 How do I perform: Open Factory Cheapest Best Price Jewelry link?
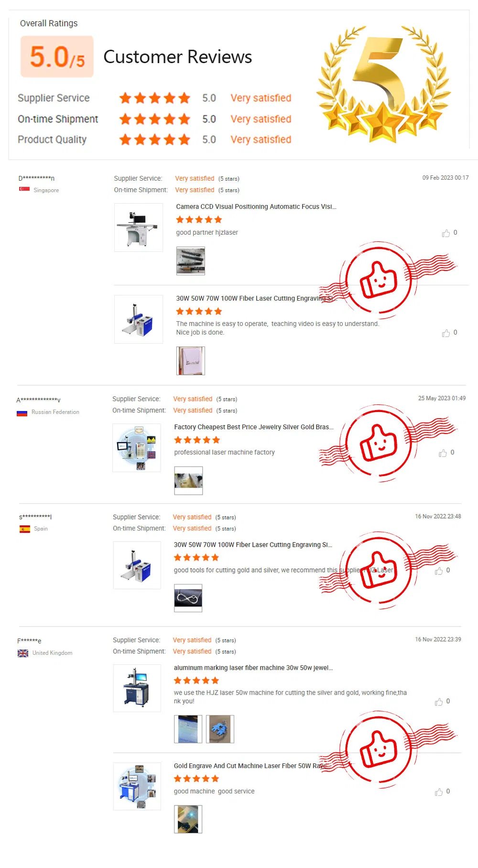coord(253,427)
